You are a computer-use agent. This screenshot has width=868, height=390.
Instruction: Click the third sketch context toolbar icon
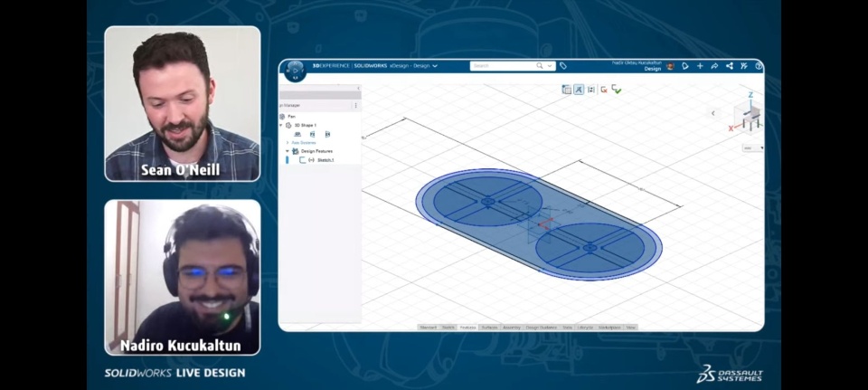590,90
